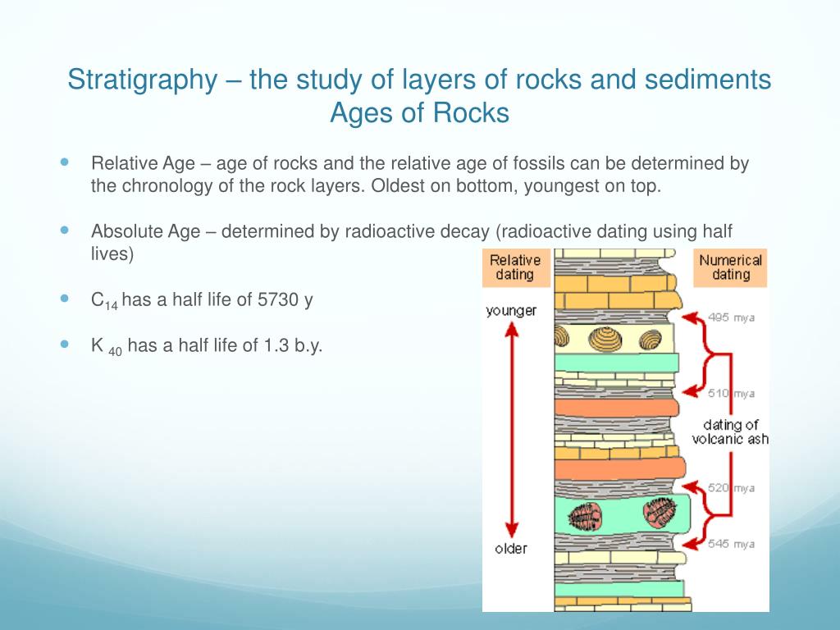Select 'C14 has a half life of 5730 y'

(202, 300)
